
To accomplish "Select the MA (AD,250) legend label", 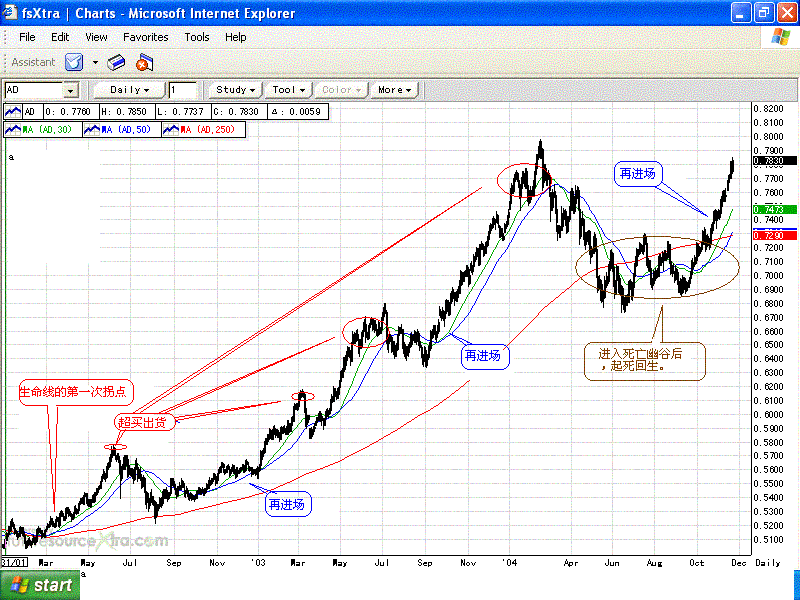I will pyautogui.click(x=208, y=130).
